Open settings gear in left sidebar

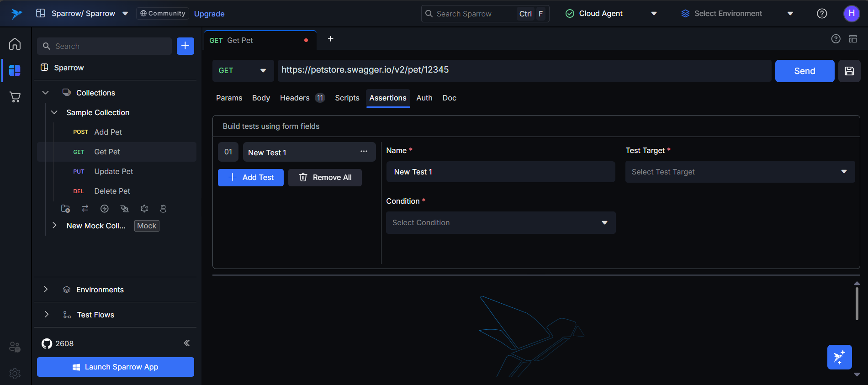[15, 373]
